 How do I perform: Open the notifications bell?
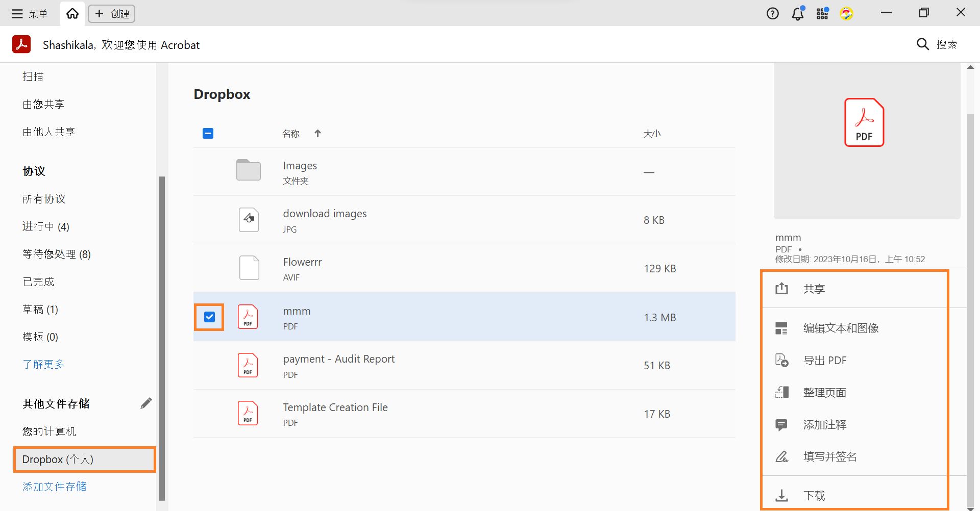798,14
